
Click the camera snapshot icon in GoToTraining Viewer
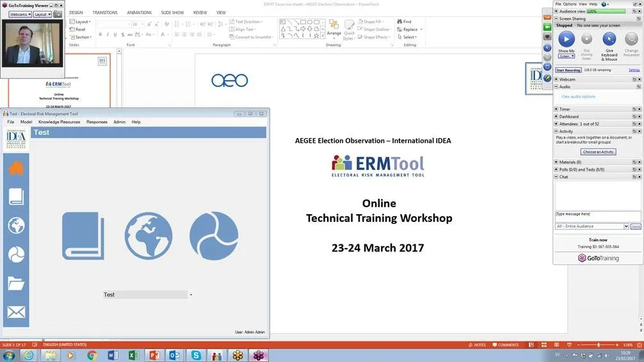click(x=58, y=14)
